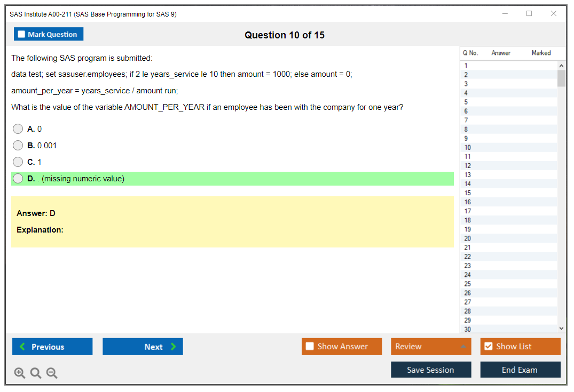
Task: Choose answer option B 0.001
Action: pos(18,146)
